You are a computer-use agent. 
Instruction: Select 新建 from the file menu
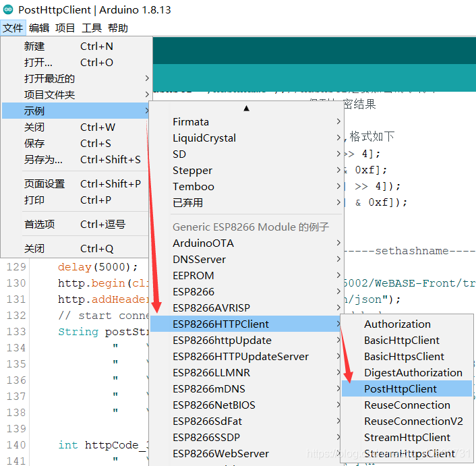coord(76,46)
